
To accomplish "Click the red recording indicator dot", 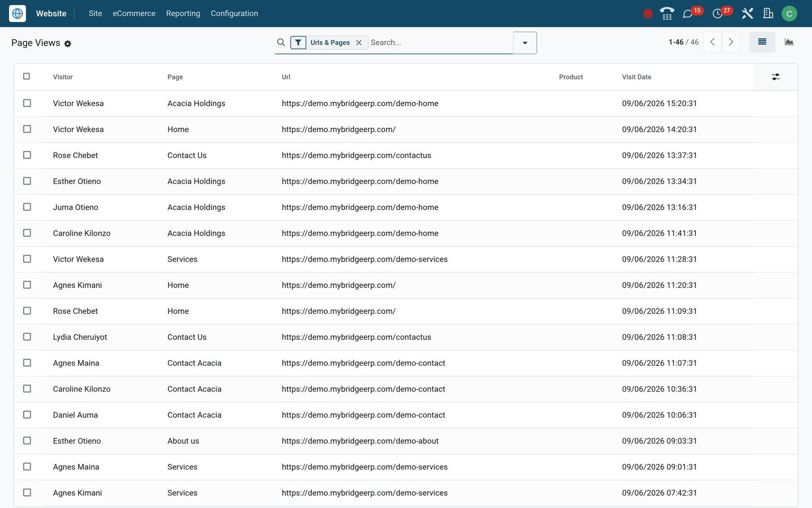I will pos(648,14).
